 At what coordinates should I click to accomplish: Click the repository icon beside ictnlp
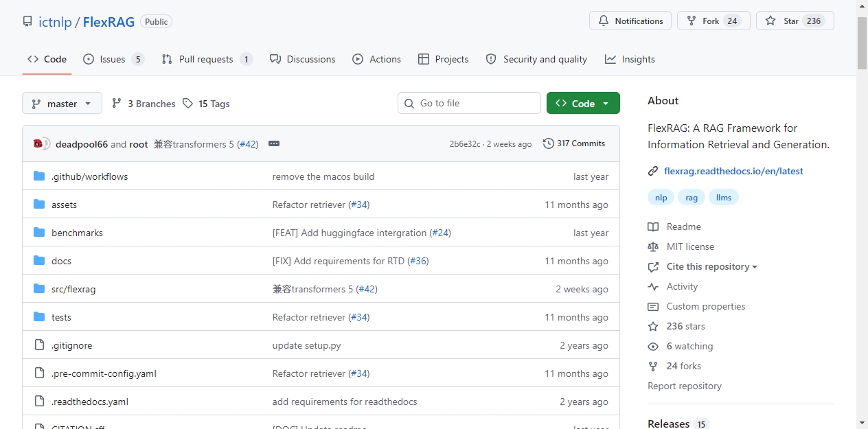27,21
